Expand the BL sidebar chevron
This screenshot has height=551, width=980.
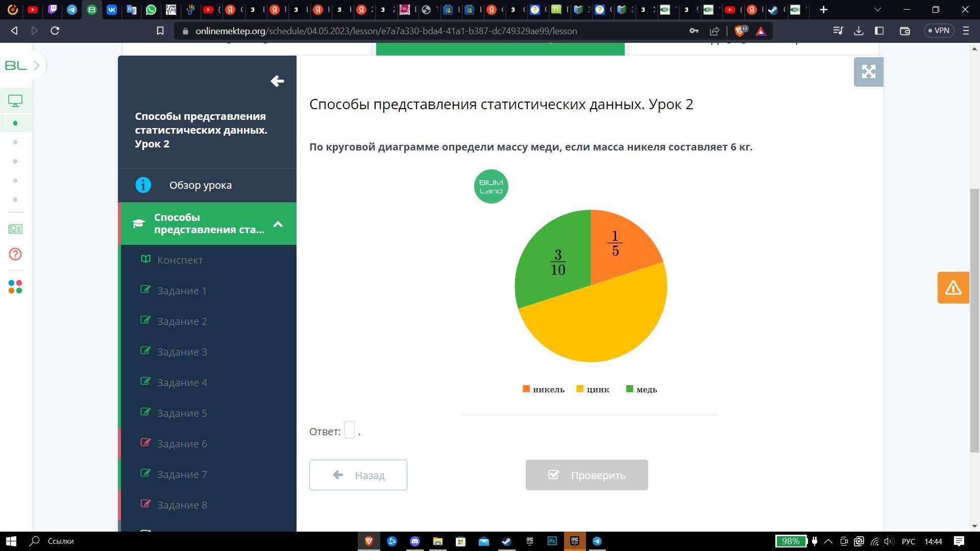pos(37,65)
